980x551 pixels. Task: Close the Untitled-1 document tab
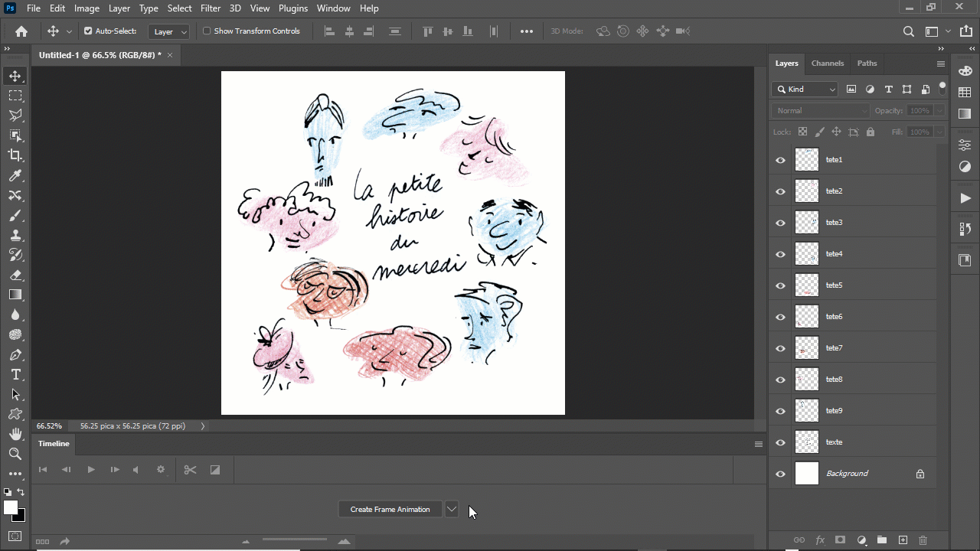click(170, 55)
